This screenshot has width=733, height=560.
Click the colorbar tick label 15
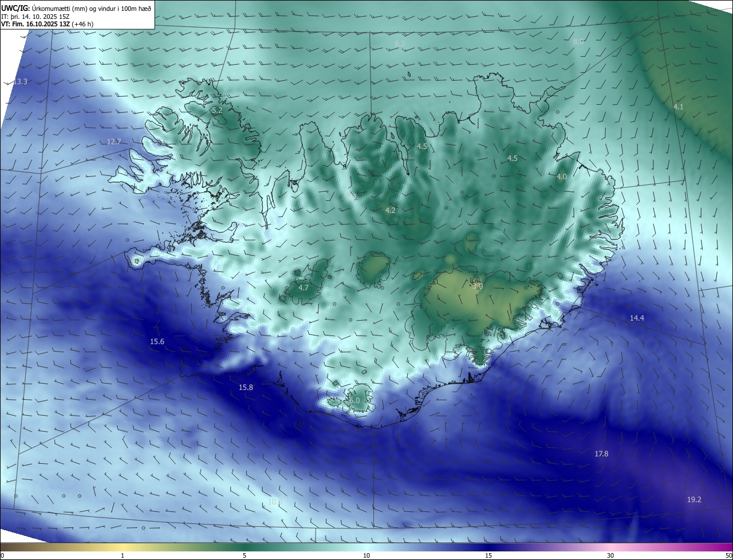pyautogui.click(x=488, y=555)
